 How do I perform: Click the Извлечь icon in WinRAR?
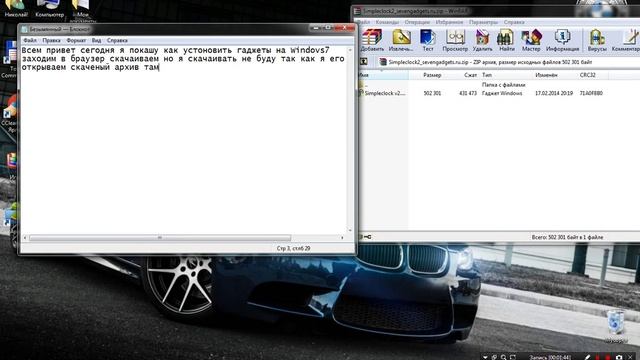[x=401, y=40]
